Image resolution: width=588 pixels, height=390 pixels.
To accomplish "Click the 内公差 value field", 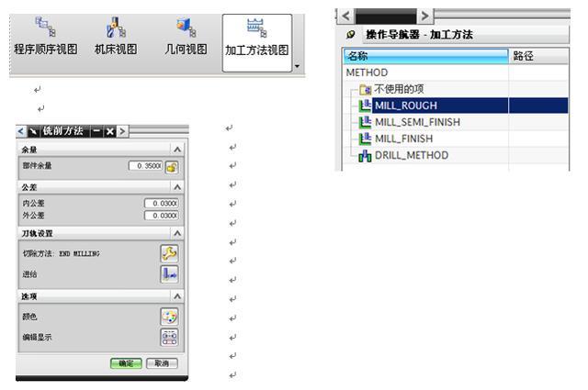I will pyautogui.click(x=162, y=203).
